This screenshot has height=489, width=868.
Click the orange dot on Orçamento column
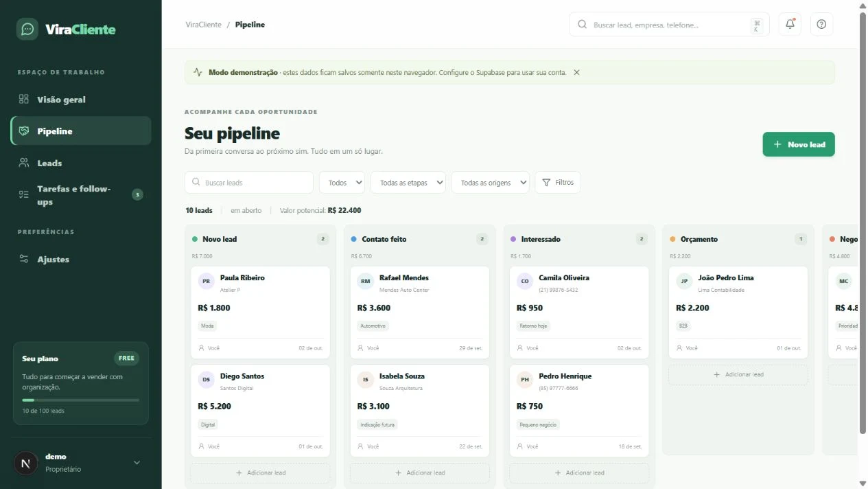point(672,239)
